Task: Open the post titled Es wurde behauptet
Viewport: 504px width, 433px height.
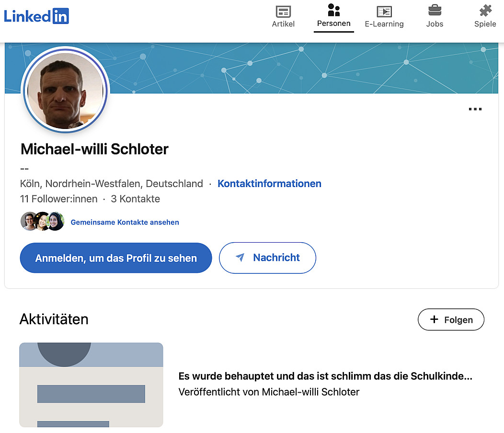Action: pyautogui.click(x=325, y=376)
